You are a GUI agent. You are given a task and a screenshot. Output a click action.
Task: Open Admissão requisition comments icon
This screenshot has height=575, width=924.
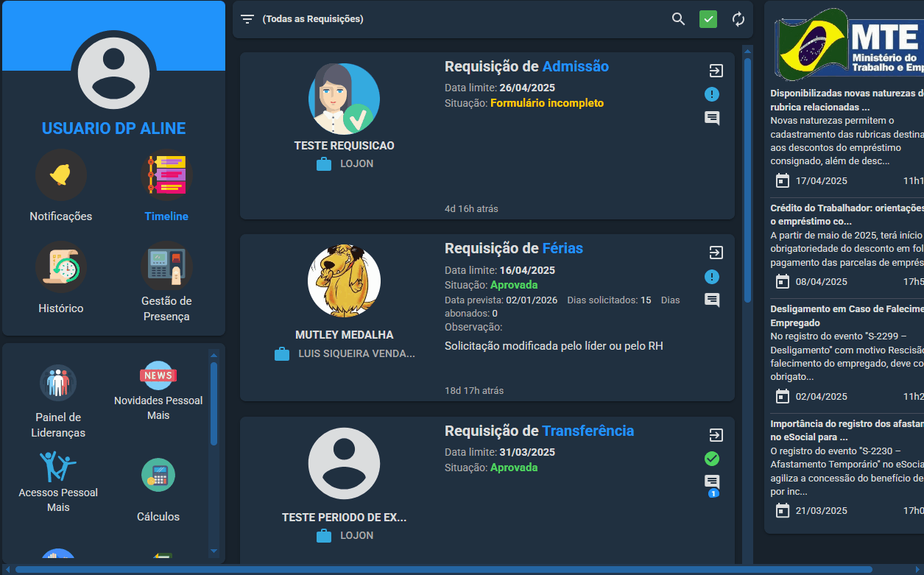(712, 118)
